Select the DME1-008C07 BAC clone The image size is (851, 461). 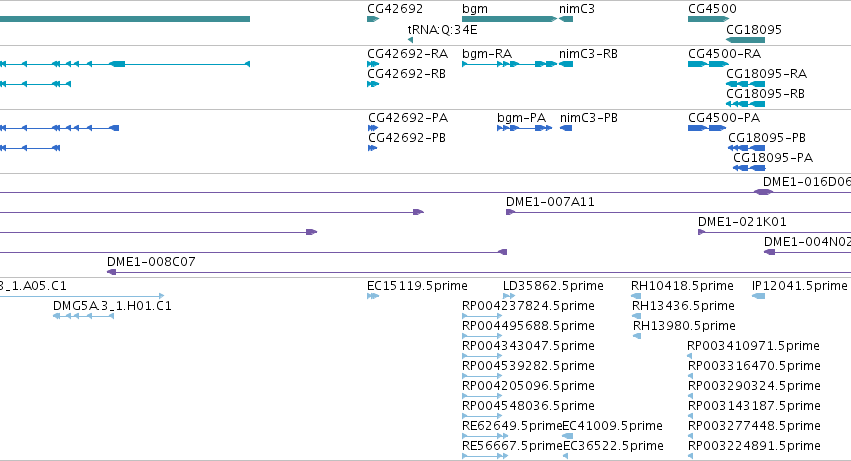pyautogui.click(x=479, y=272)
